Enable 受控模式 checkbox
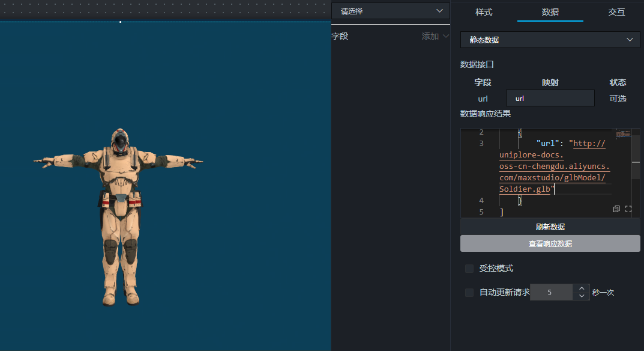644x351 pixels. coord(469,269)
